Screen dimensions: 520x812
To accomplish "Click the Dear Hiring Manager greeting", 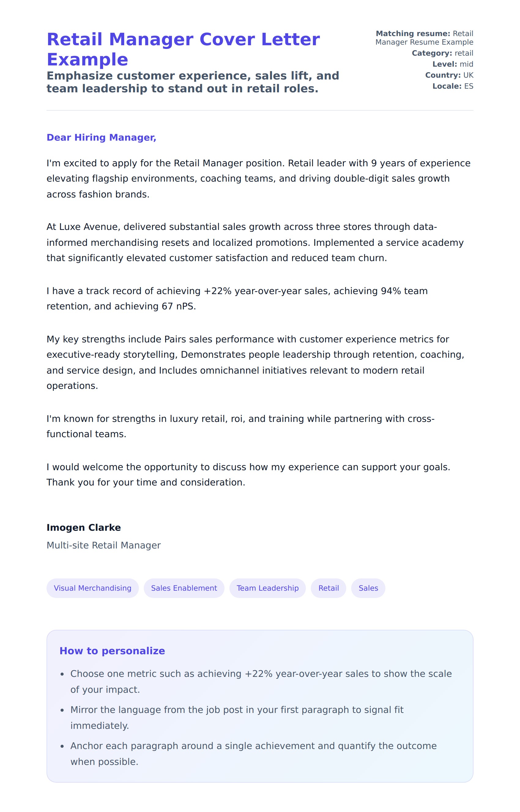I will tap(101, 137).
